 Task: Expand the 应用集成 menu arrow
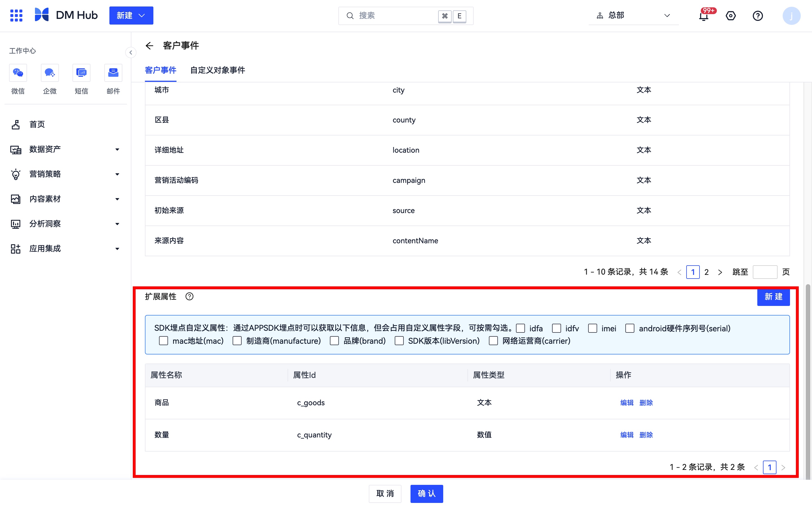[x=117, y=249]
